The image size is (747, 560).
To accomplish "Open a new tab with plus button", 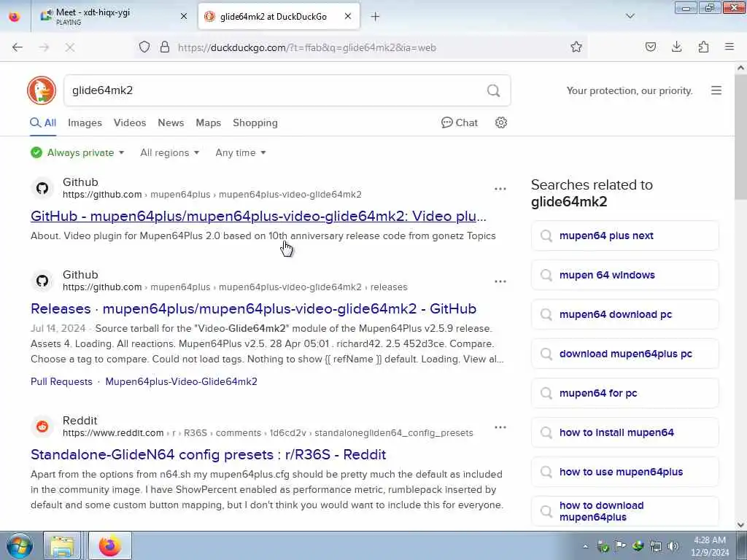I will click(x=375, y=17).
